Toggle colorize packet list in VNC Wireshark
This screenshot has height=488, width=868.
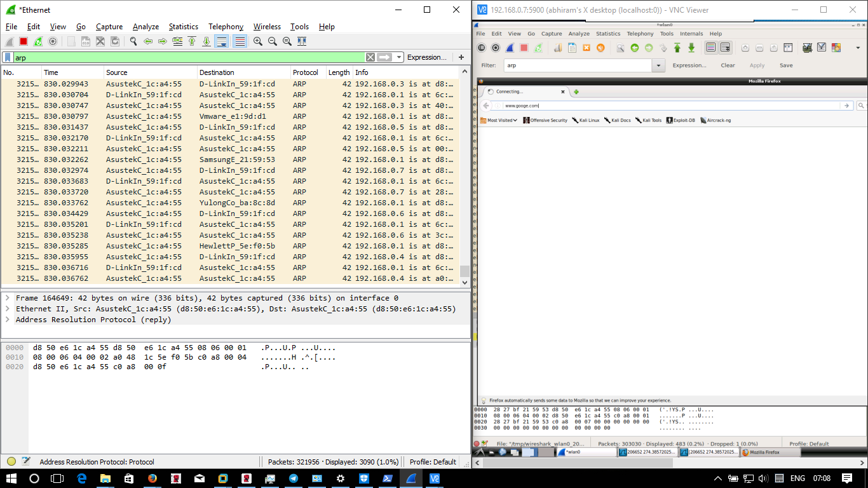[x=711, y=48]
